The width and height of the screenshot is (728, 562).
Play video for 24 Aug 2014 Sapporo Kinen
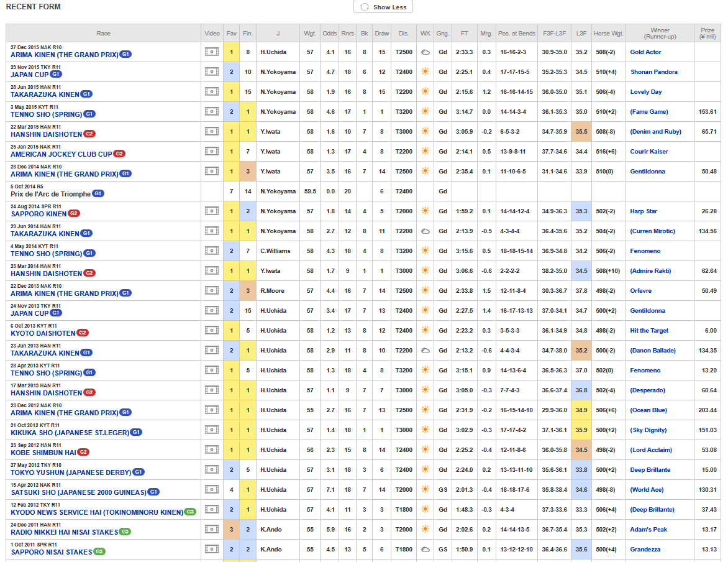point(212,211)
